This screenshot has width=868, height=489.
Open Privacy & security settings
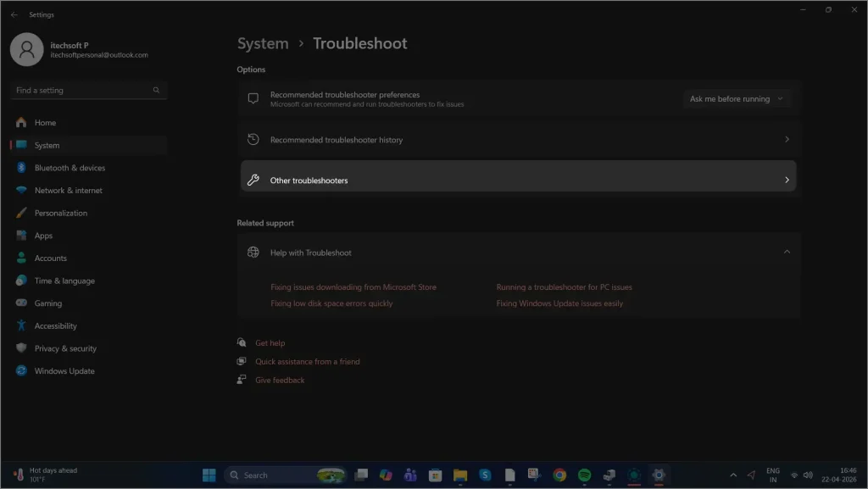[x=64, y=347]
